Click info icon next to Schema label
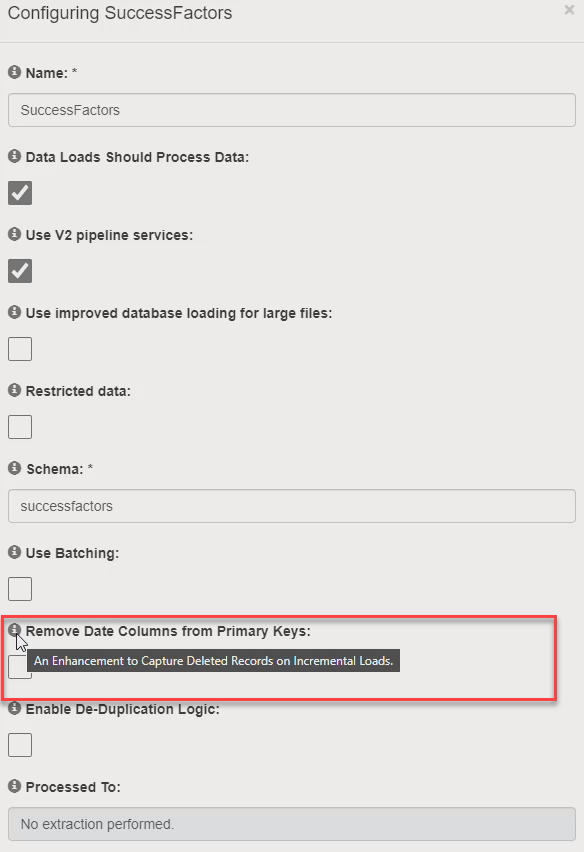The image size is (584, 852). click(15, 468)
